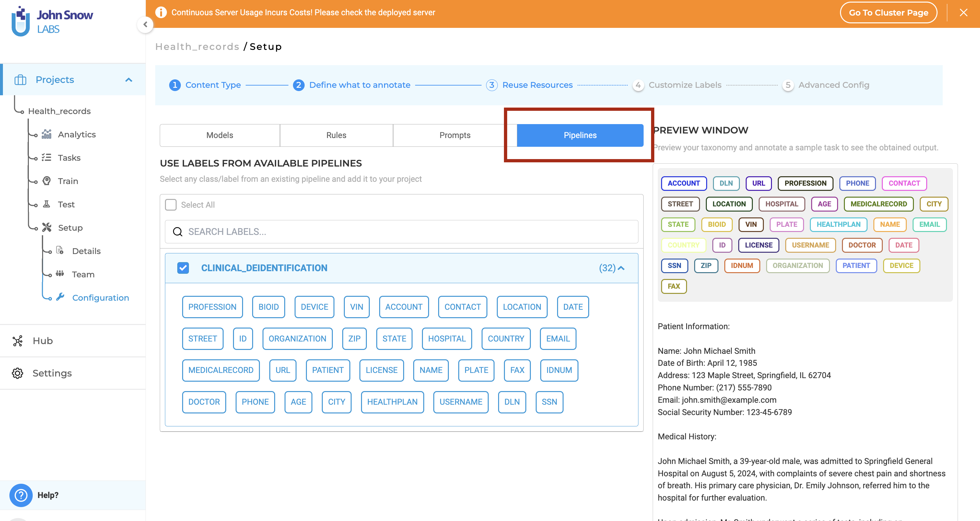Click the Settings gear icon
Viewport: 980px width, 521px height.
(17, 373)
